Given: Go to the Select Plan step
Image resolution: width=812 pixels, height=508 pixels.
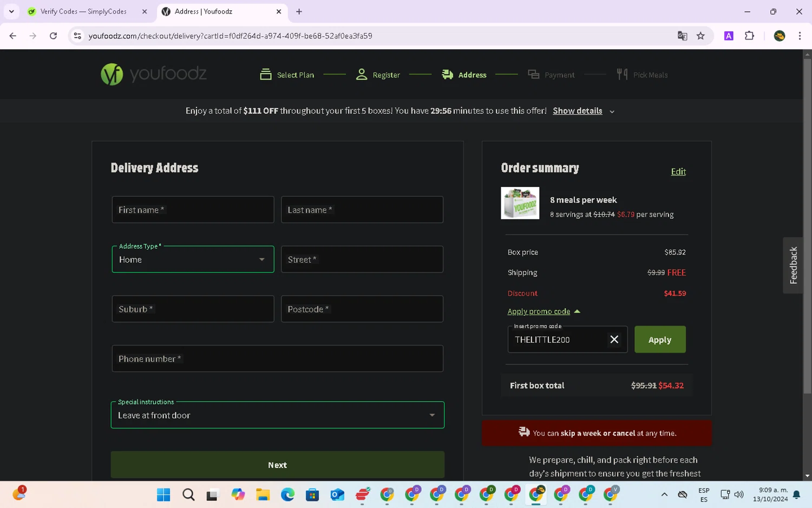Looking at the screenshot, I should pos(287,75).
